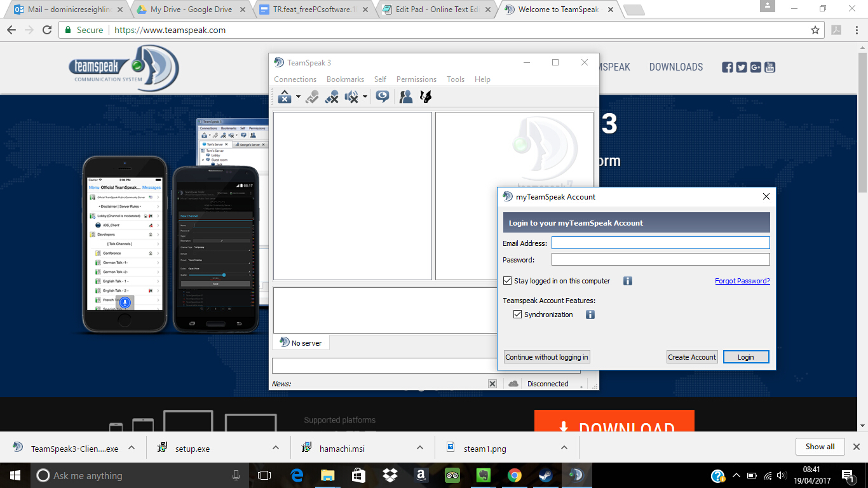
Task: Switch to the My Drive - Google Drive tab
Action: click(190, 10)
